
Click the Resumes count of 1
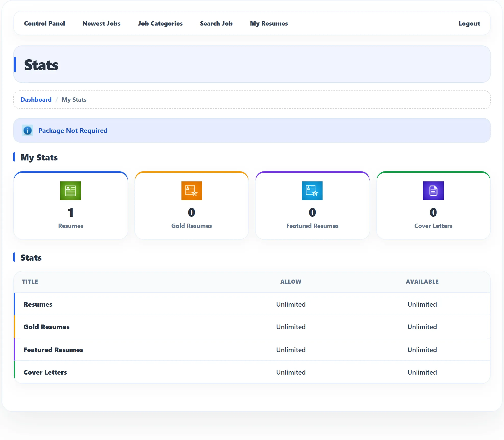click(71, 212)
